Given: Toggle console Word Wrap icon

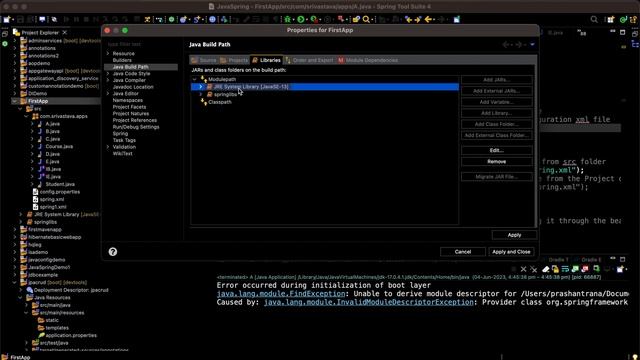Looking at the screenshot, I should 565,269.
